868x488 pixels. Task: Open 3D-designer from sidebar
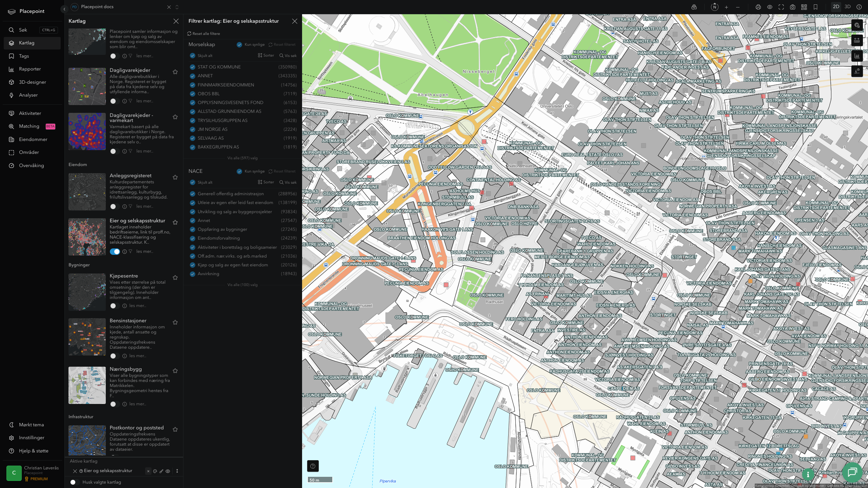(32, 82)
